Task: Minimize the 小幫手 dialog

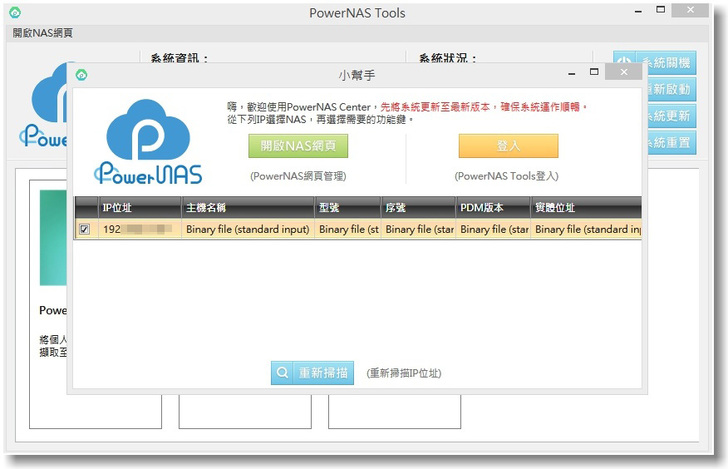Action: point(572,73)
